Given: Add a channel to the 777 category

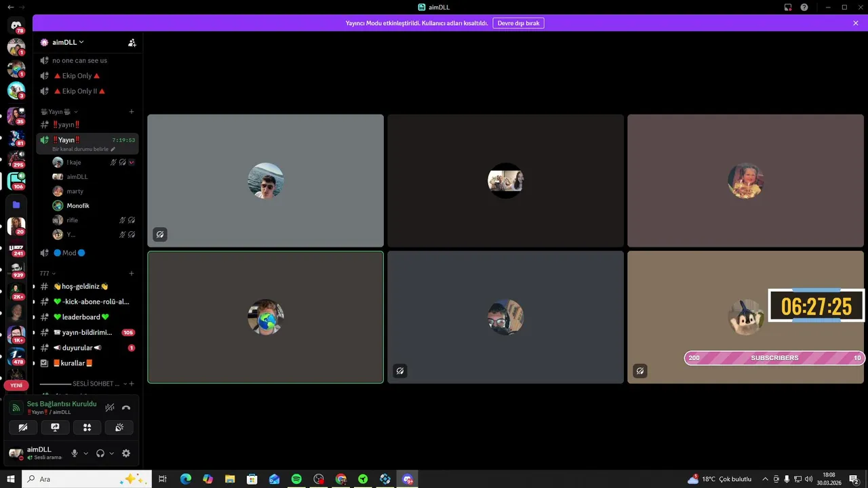Looking at the screenshot, I should (132, 273).
